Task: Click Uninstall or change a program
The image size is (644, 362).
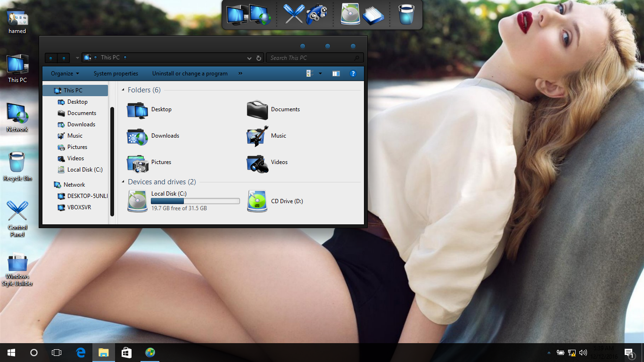Action: 190,74
